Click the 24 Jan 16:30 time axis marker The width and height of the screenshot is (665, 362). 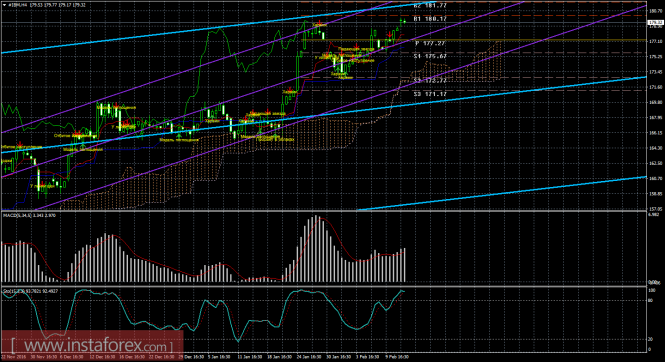click(x=309, y=357)
